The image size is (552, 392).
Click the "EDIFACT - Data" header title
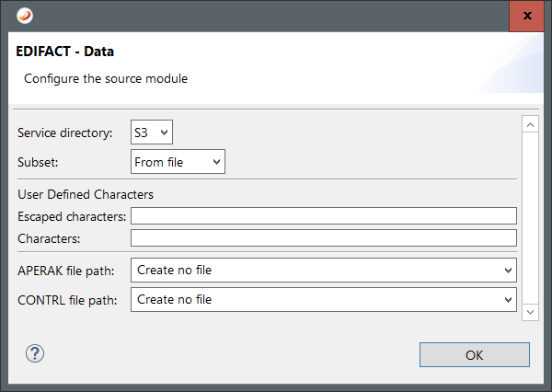coord(65,52)
